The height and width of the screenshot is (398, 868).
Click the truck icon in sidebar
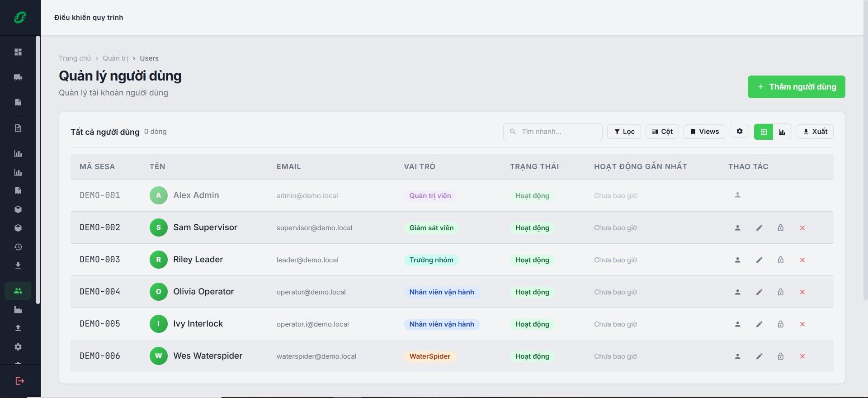pos(18,77)
